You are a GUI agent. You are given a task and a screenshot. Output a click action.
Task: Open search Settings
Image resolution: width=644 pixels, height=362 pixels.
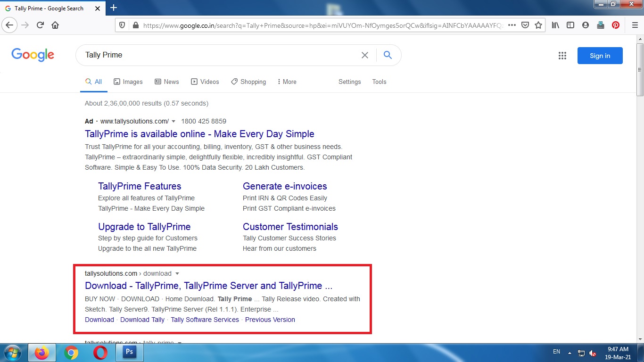[x=350, y=82]
